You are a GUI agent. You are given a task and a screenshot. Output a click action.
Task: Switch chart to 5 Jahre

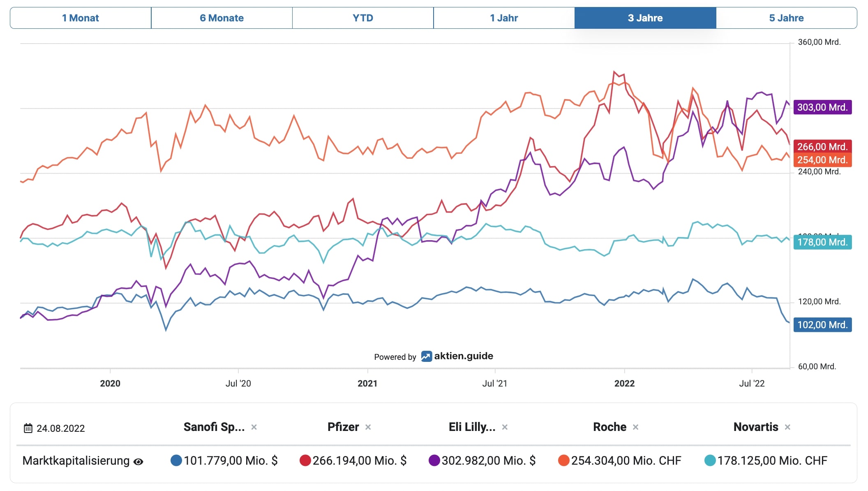pyautogui.click(x=787, y=18)
